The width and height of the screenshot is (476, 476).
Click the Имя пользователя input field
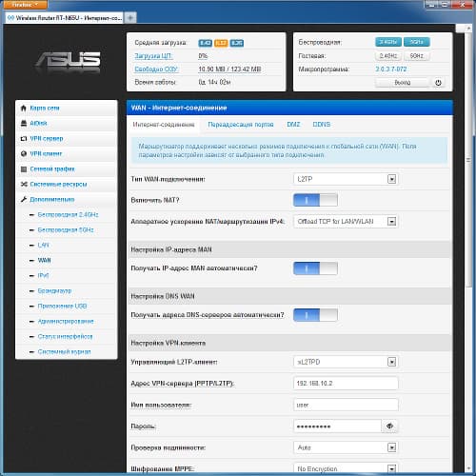346,405
